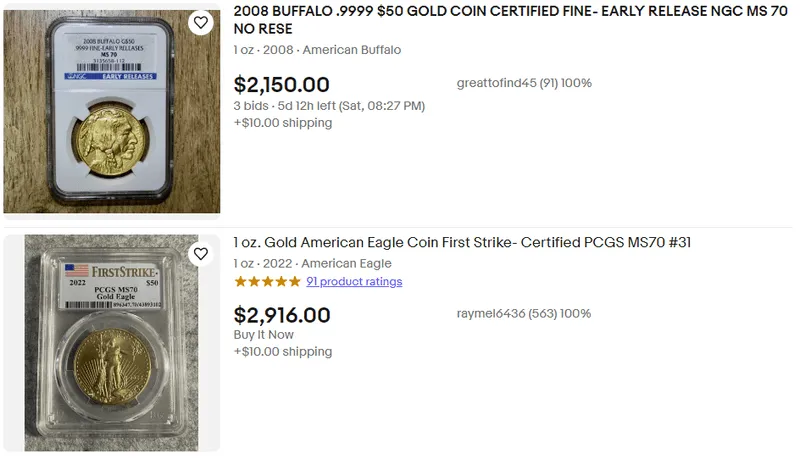Screen dimensions: 800x458
Task: Select the Buy It Now label
Action: coord(263,335)
